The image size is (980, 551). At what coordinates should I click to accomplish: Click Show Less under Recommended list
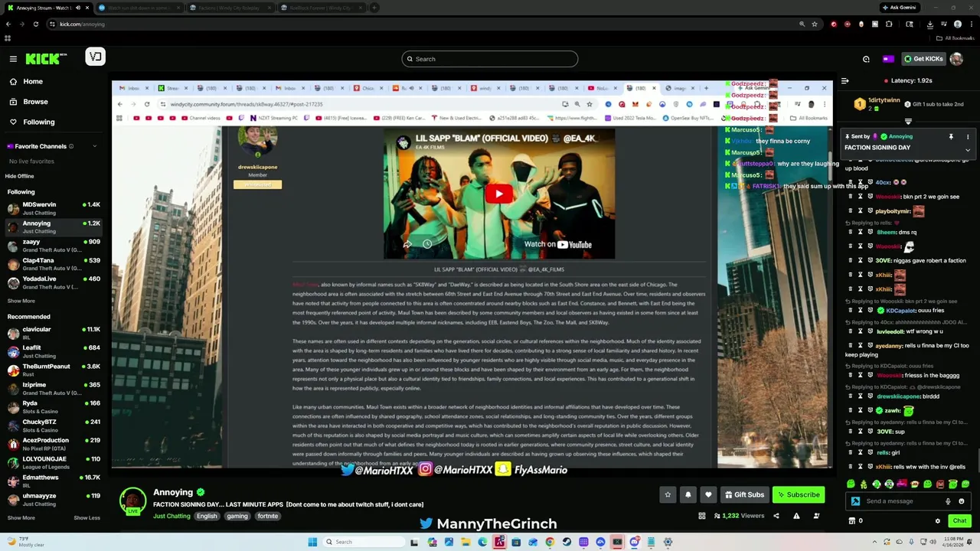click(x=87, y=518)
